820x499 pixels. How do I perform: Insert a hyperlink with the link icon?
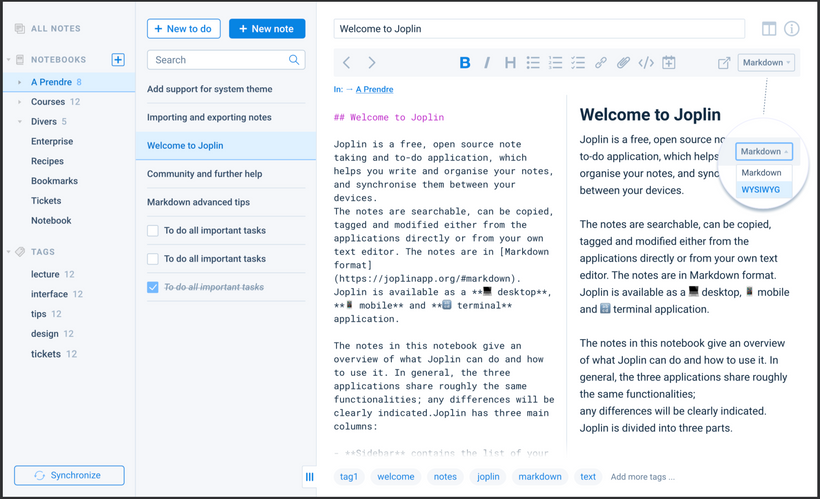[600, 63]
